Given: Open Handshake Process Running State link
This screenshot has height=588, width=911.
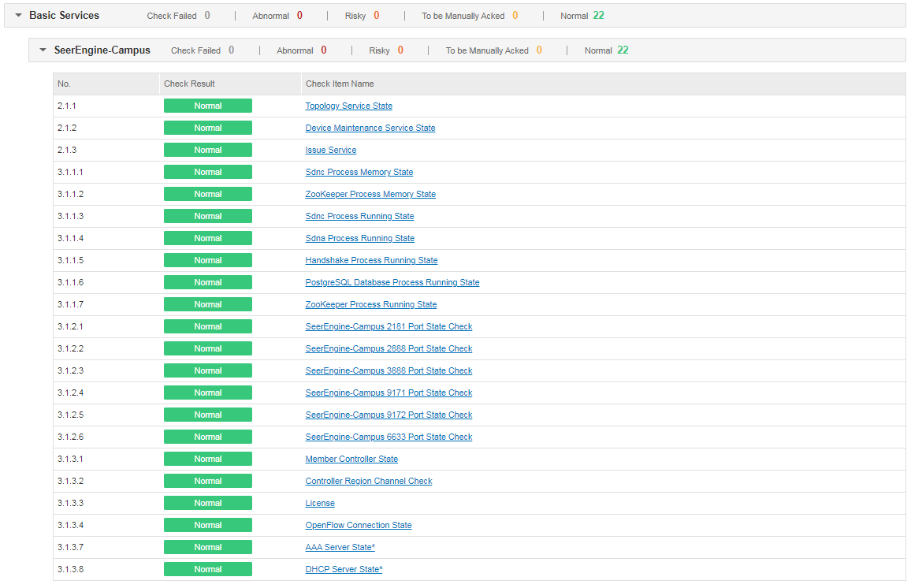Looking at the screenshot, I should tap(371, 260).
